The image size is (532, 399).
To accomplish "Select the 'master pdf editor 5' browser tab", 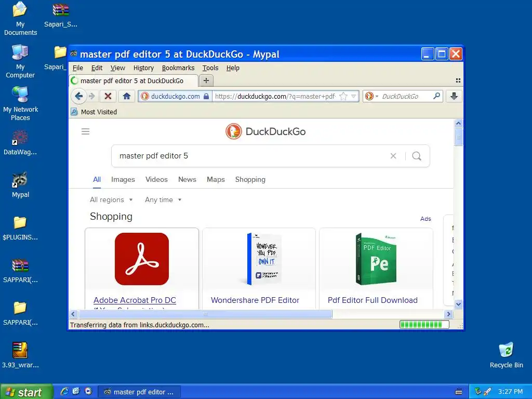I will [x=134, y=81].
